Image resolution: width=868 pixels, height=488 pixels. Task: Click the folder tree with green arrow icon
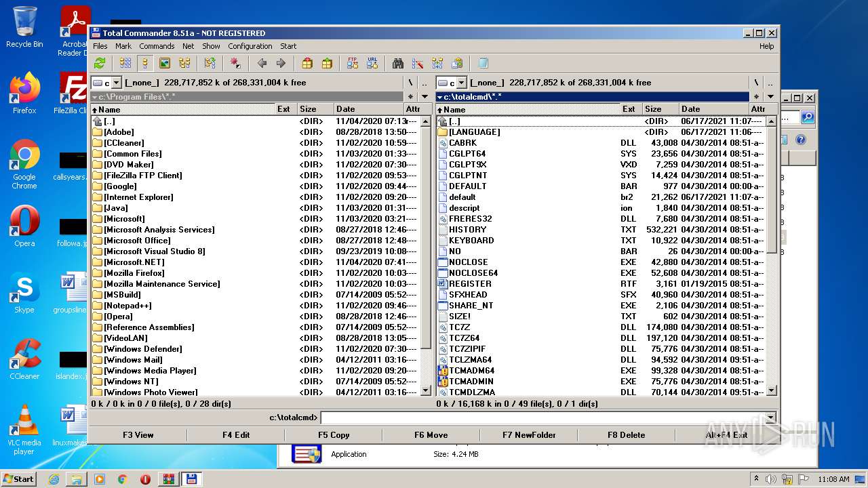point(210,63)
